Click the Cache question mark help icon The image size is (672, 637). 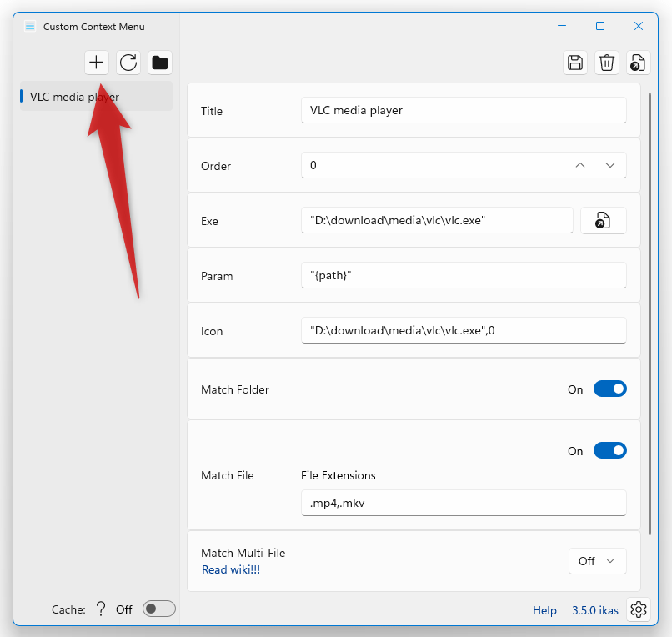coord(101,609)
